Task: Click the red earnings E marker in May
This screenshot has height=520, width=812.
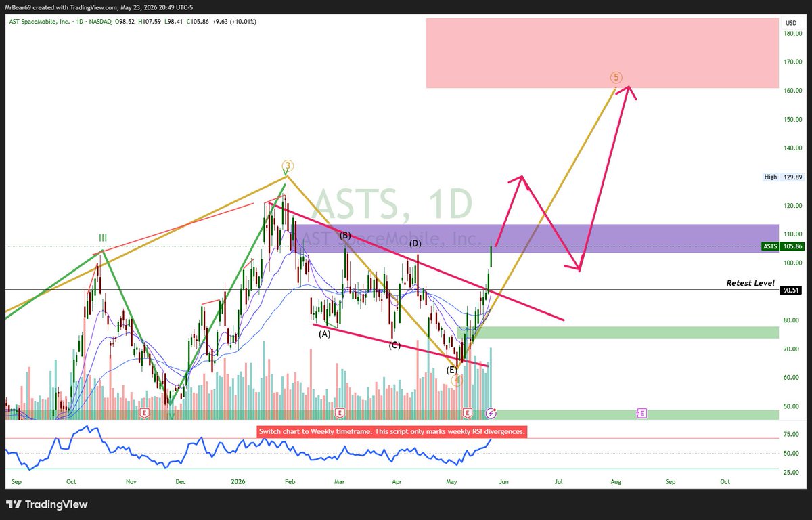Action: (467, 412)
